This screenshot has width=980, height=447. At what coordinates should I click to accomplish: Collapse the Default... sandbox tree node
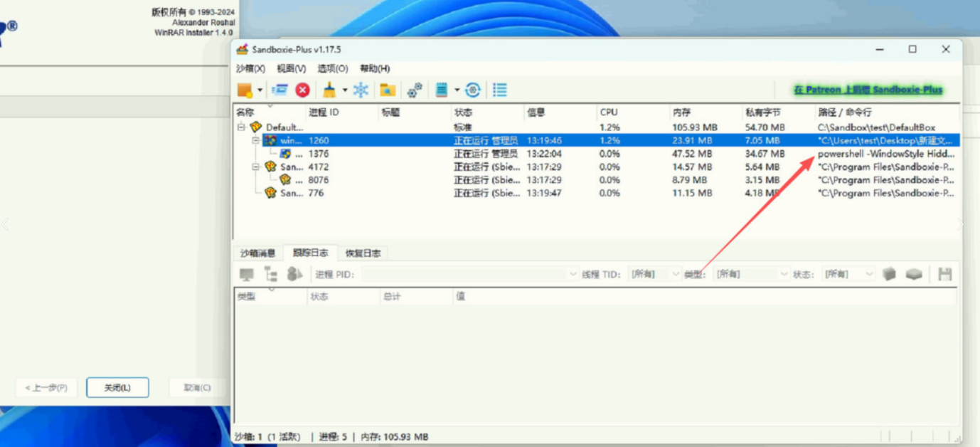[241, 127]
